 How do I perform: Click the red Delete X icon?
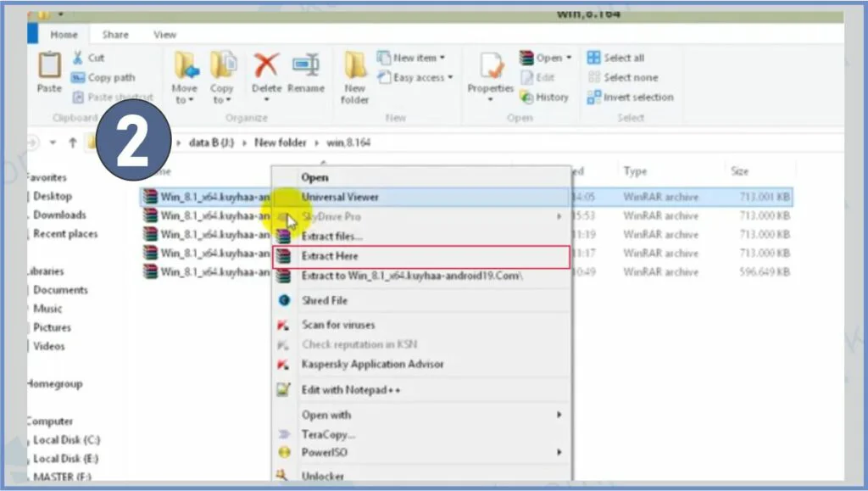266,66
